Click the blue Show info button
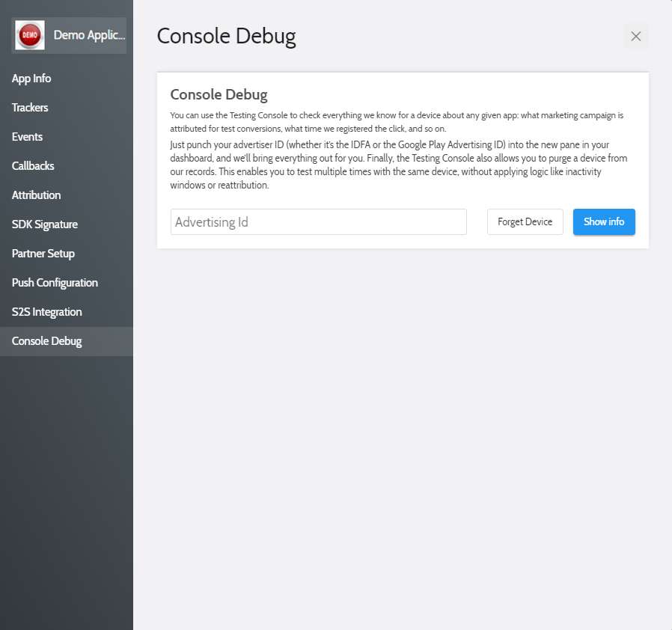This screenshot has height=630, width=672. pyautogui.click(x=604, y=222)
